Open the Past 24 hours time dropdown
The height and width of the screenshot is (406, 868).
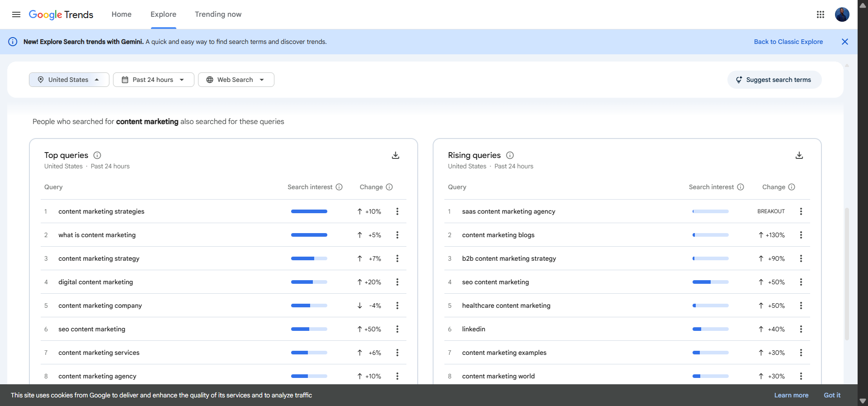pyautogui.click(x=154, y=80)
